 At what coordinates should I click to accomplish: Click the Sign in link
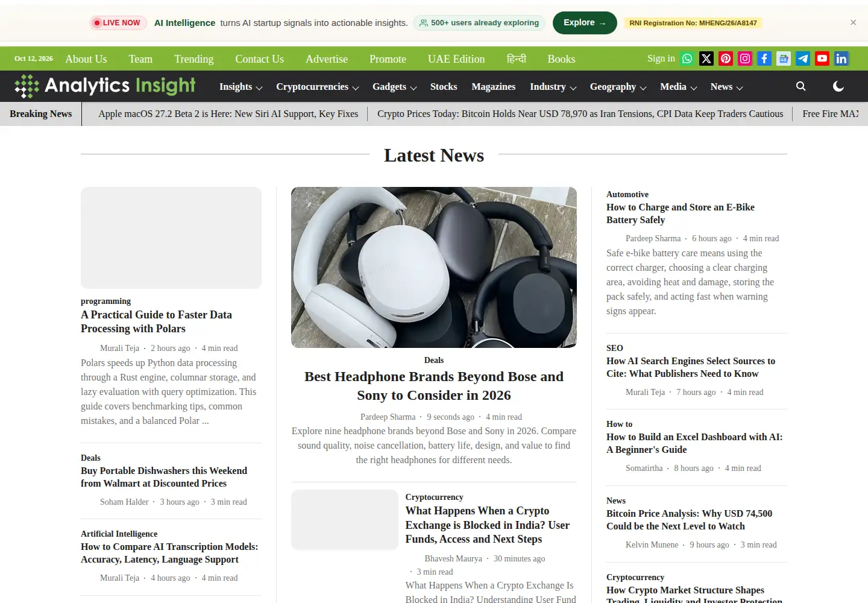coord(661,58)
